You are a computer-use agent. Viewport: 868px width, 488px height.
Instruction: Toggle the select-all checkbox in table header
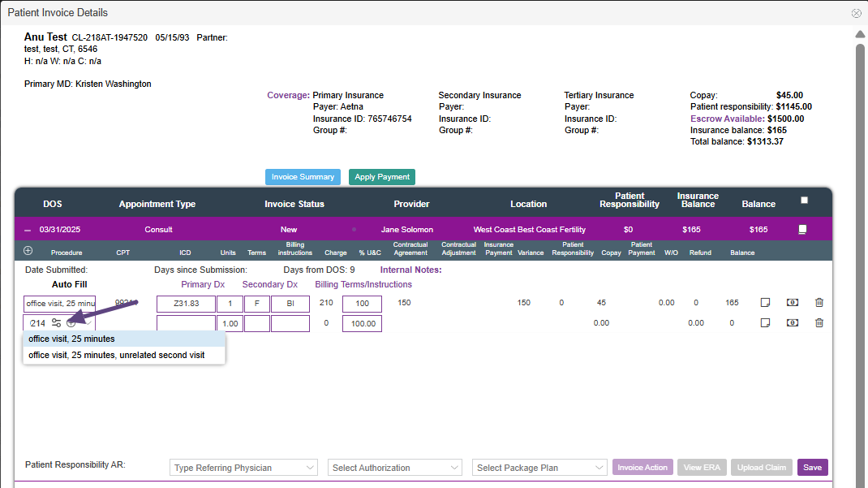(804, 201)
